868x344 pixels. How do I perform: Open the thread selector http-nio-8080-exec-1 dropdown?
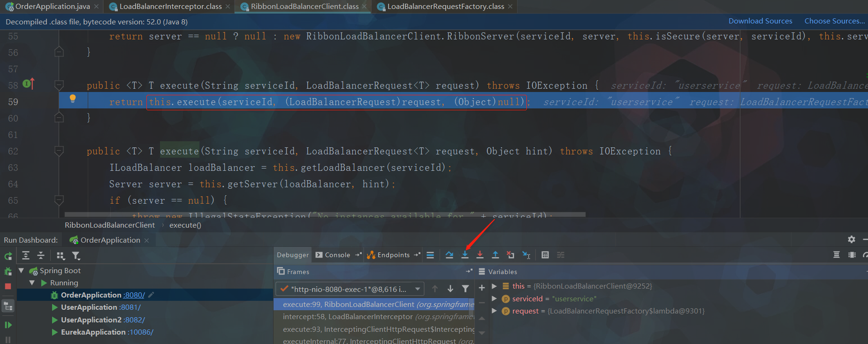click(x=350, y=289)
